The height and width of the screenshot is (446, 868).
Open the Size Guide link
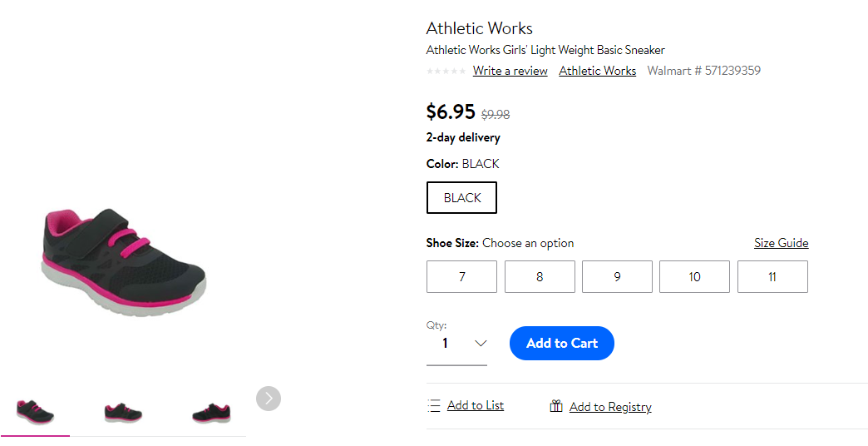click(781, 243)
